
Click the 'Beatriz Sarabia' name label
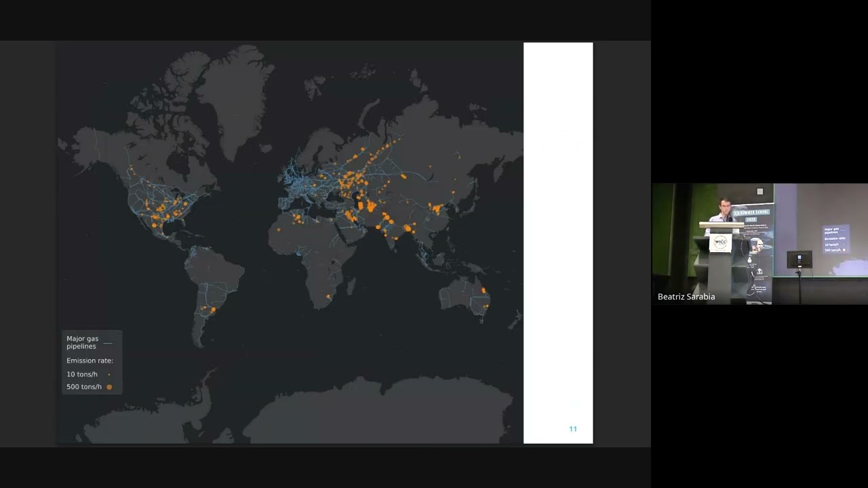686,297
